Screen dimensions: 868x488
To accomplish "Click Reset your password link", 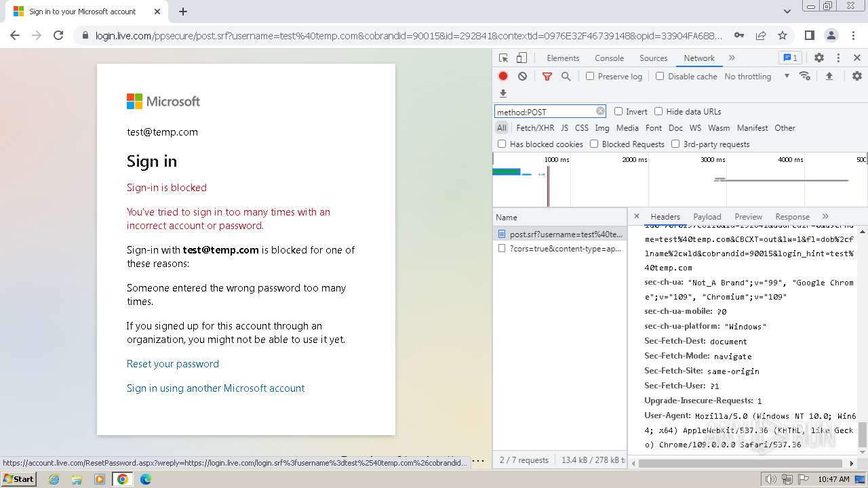I will (173, 364).
